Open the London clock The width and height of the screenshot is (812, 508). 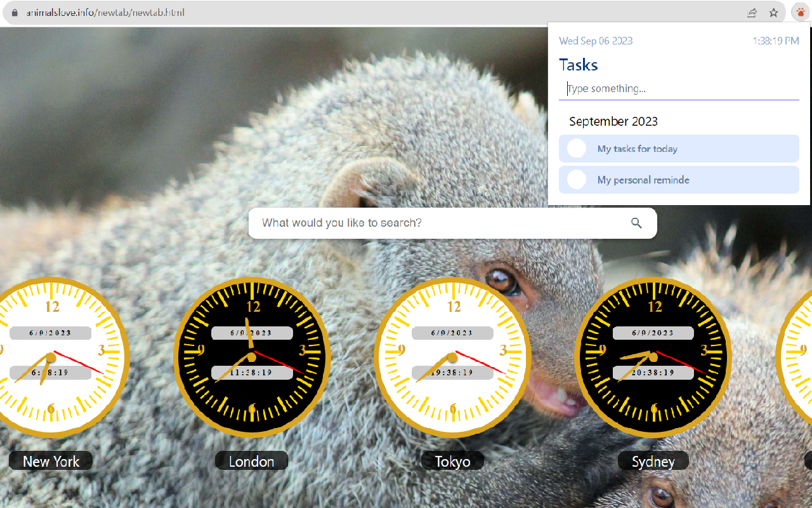(x=252, y=357)
